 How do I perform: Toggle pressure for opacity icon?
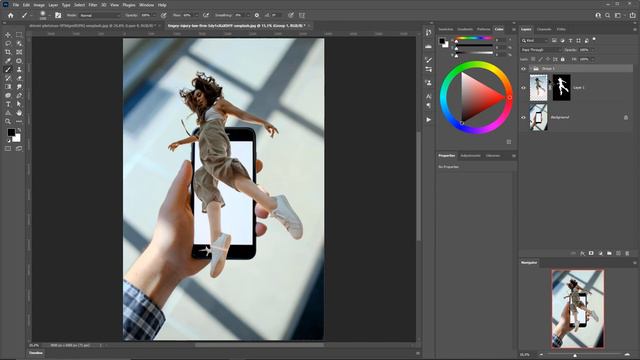point(164,15)
